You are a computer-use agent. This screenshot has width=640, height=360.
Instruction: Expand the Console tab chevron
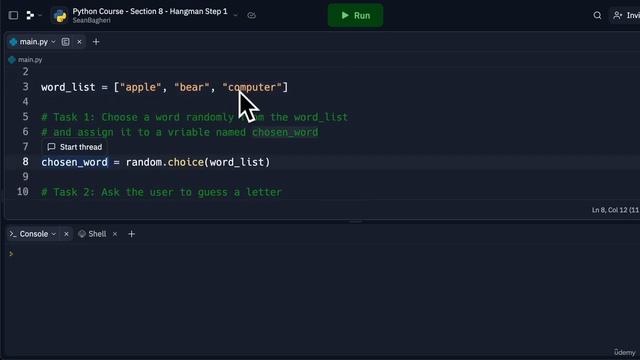pyautogui.click(x=53, y=234)
